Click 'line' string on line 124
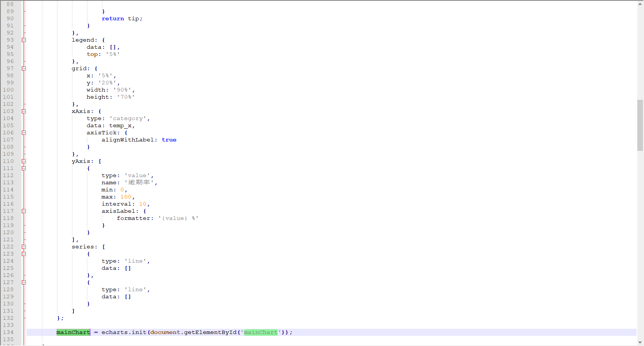The height and width of the screenshot is (346, 644). pyautogui.click(x=135, y=261)
